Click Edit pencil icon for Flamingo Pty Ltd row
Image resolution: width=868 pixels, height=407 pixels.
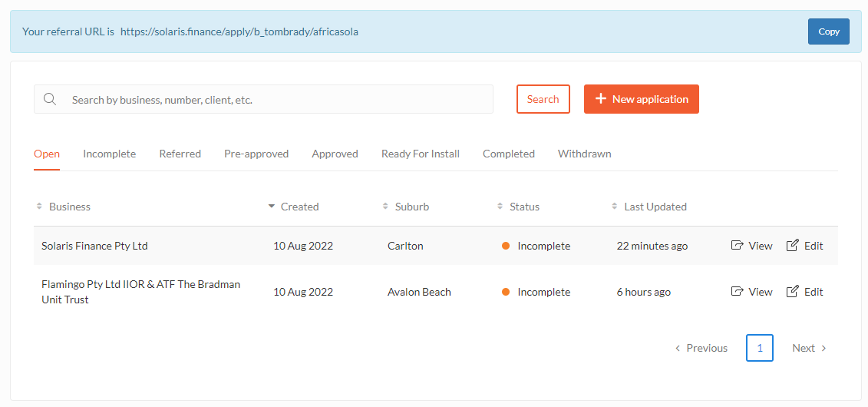[x=793, y=291]
